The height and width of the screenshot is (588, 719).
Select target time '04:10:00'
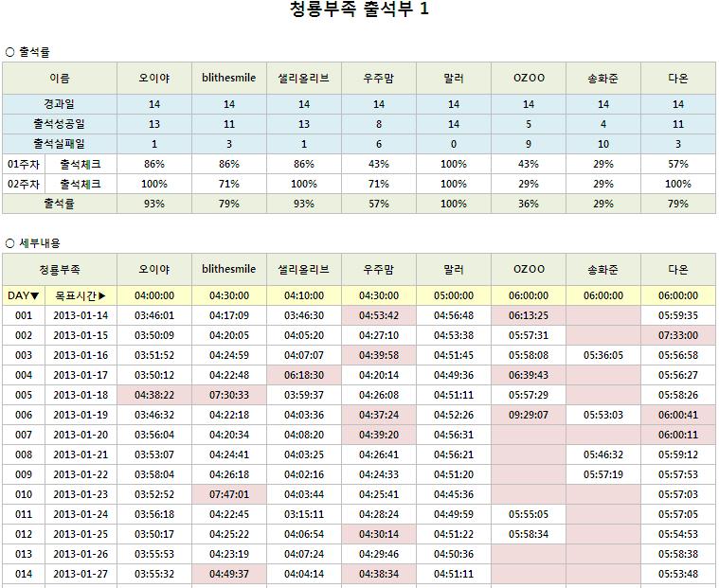tap(304, 295)
